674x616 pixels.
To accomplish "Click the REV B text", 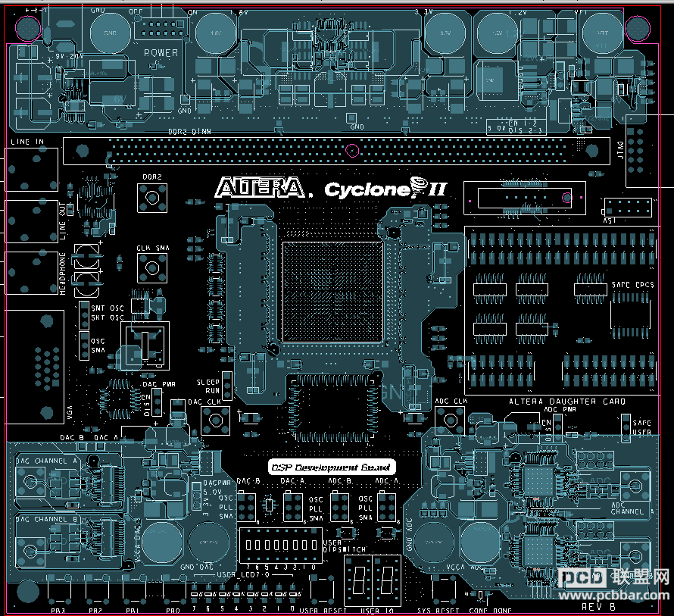I will (598, 607).
